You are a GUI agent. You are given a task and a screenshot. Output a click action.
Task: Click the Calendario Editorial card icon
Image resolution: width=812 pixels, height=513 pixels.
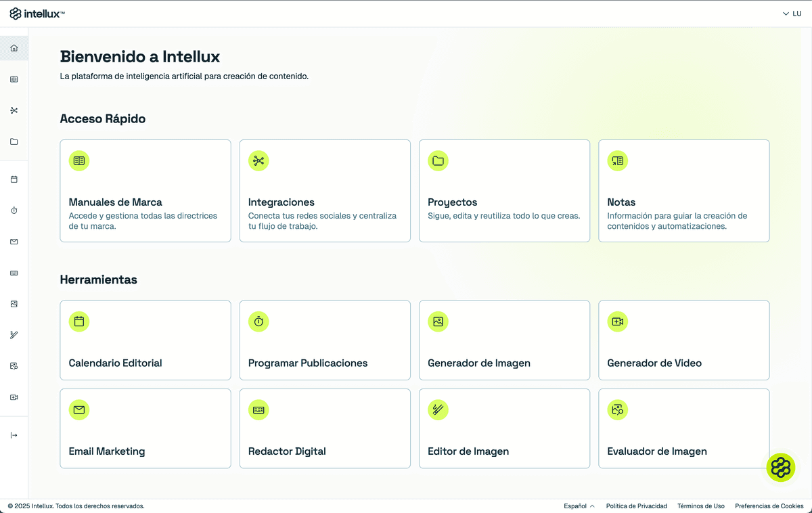pyautogui.click(x=79, y=321)
